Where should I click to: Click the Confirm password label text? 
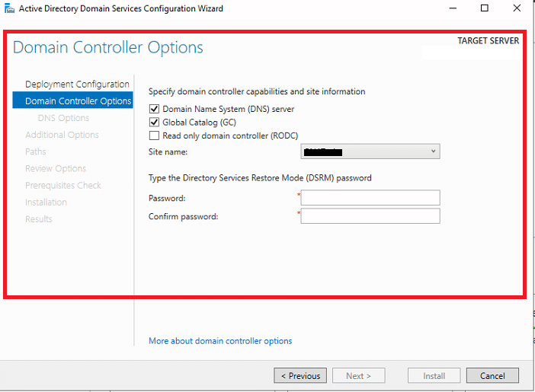pos(183,216)
